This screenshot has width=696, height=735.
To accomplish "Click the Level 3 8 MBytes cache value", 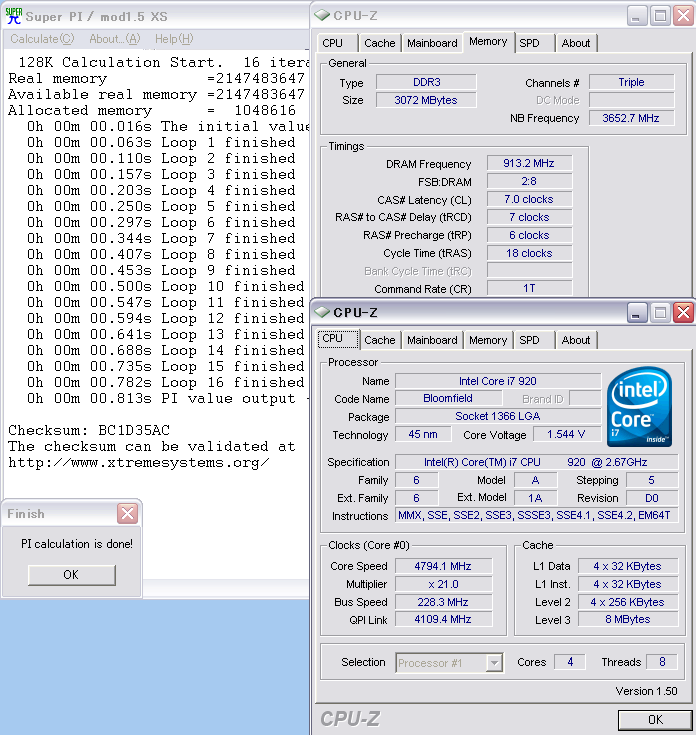I will [628, 619].
